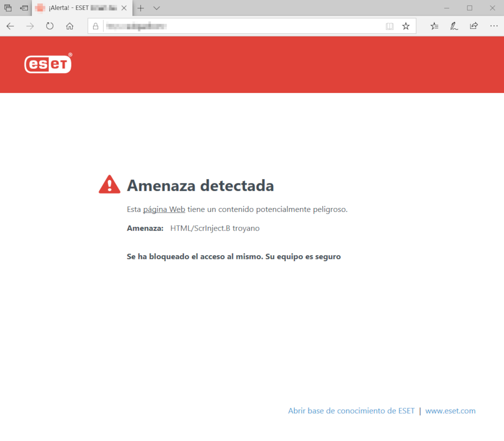Select the ¡Alerta! - ESET tab
The height and width of the screenshot is (441, 504).
coord(78,8)
